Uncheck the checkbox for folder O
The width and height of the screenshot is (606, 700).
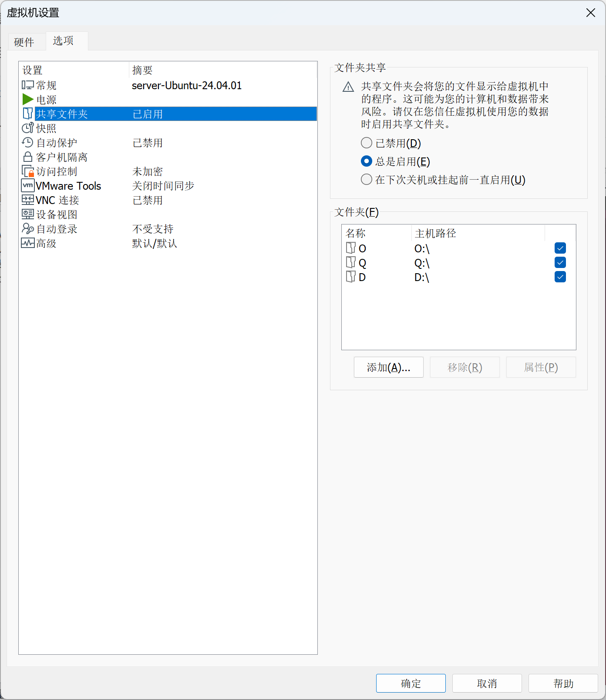560,248
